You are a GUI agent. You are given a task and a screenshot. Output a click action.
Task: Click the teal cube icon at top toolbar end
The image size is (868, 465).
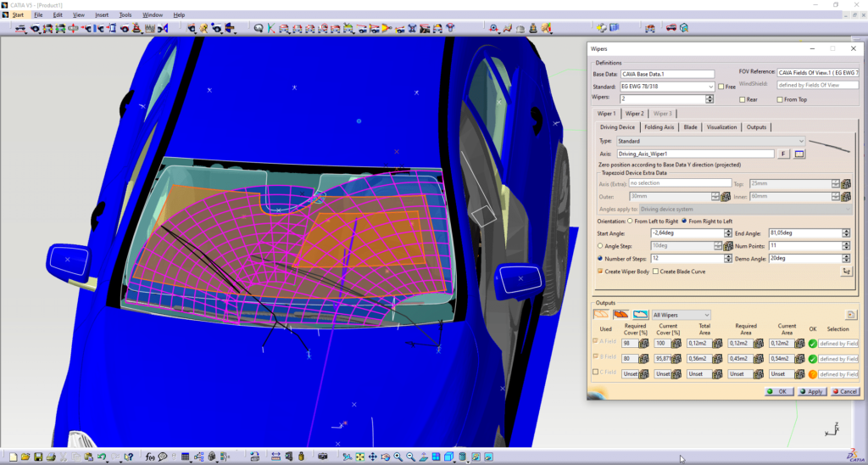pyautogui.click(x=684, y=27)
